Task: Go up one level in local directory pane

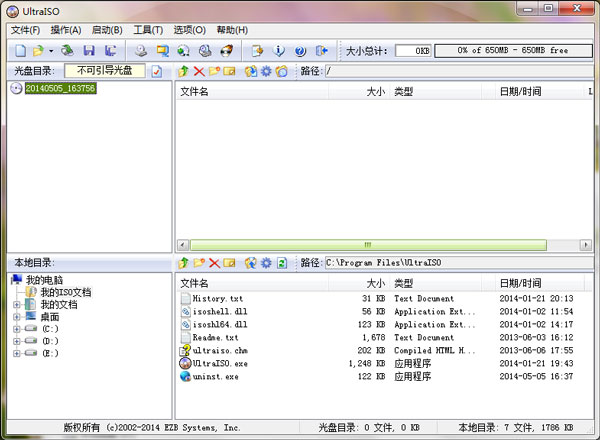Action: 183,262
